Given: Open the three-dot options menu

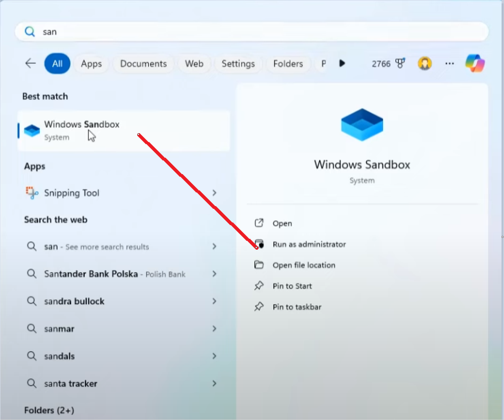Looking at the screenshot, I should pyautogui.click(x=450, y=63).
